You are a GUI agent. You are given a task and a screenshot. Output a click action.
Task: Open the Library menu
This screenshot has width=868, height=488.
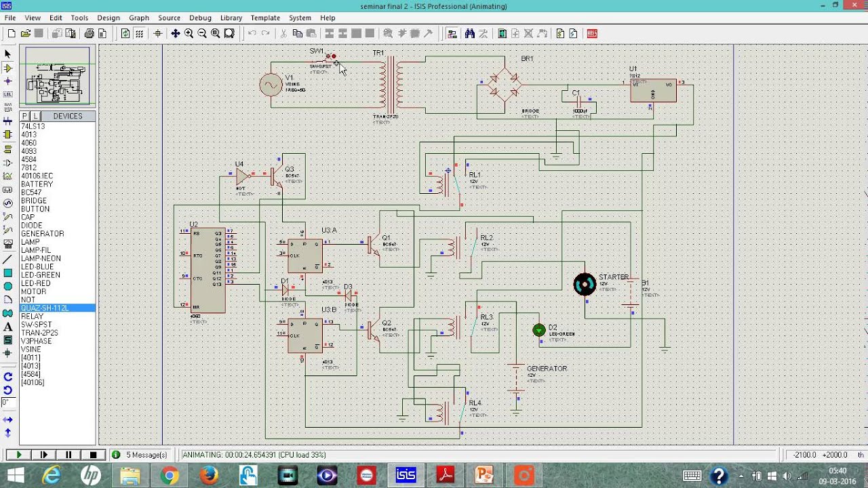pyautogui.click(x=231, y=18)
